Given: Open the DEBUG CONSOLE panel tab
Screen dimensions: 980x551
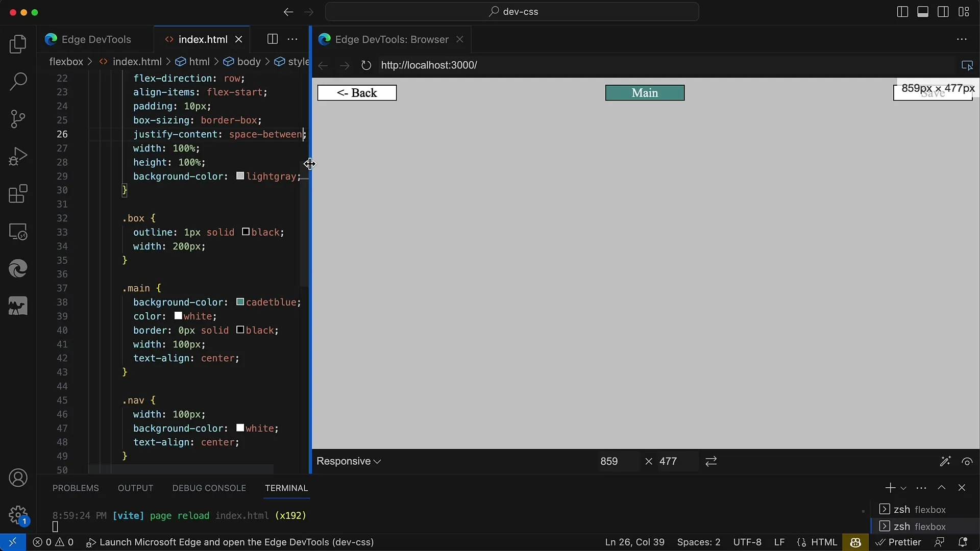Looking at the screenshot, I should click(209, 488).
